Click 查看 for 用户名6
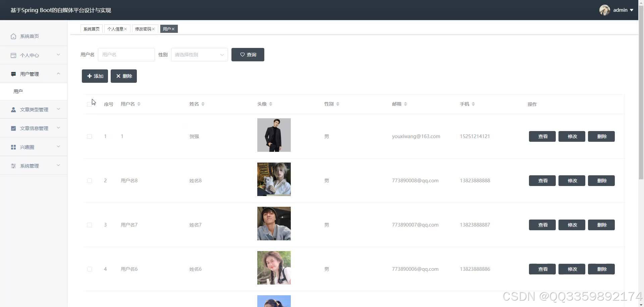Image resolution: width=644 pixels, height=307 pixels. 542,269
